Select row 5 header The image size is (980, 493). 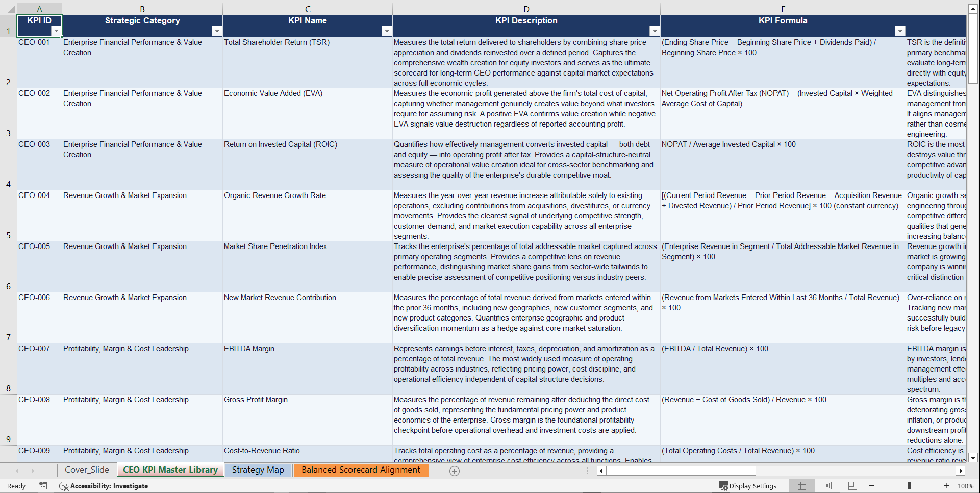tap(8, 215)
